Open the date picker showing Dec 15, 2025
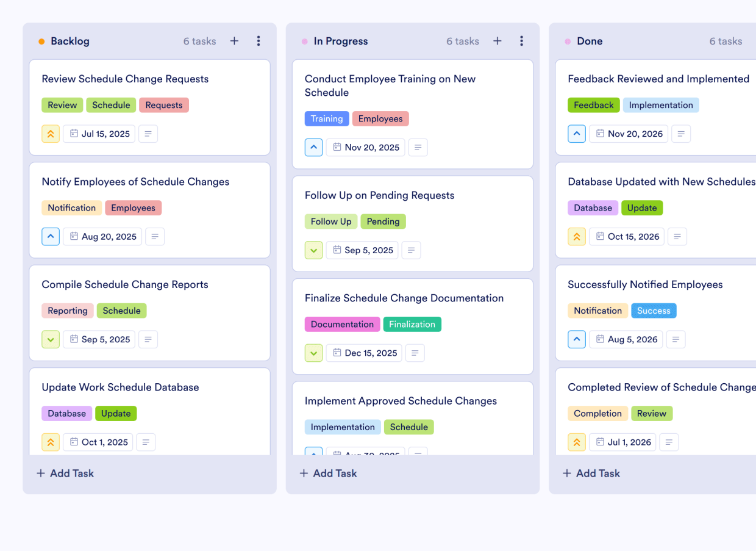756x551 pixels. [x=364, y=353]
